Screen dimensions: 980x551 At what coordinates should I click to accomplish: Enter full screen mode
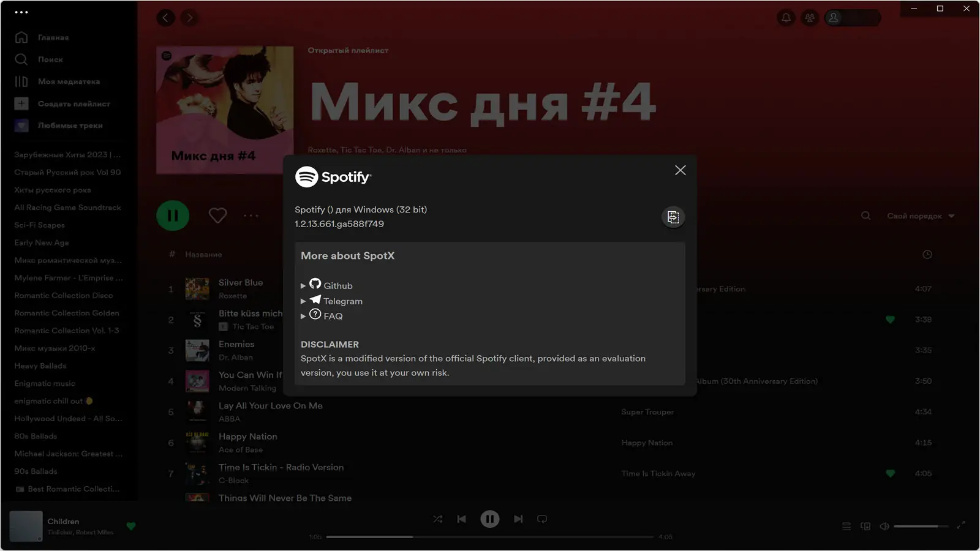coord(961,525)
